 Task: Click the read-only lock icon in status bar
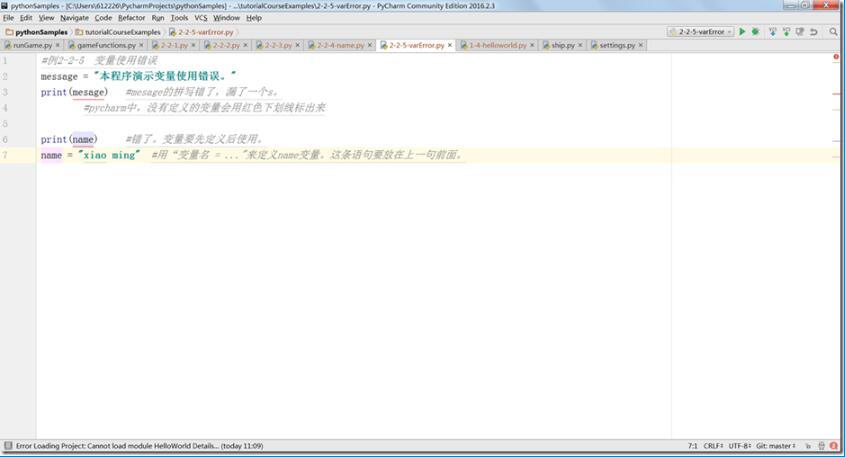tap(808, 446)
